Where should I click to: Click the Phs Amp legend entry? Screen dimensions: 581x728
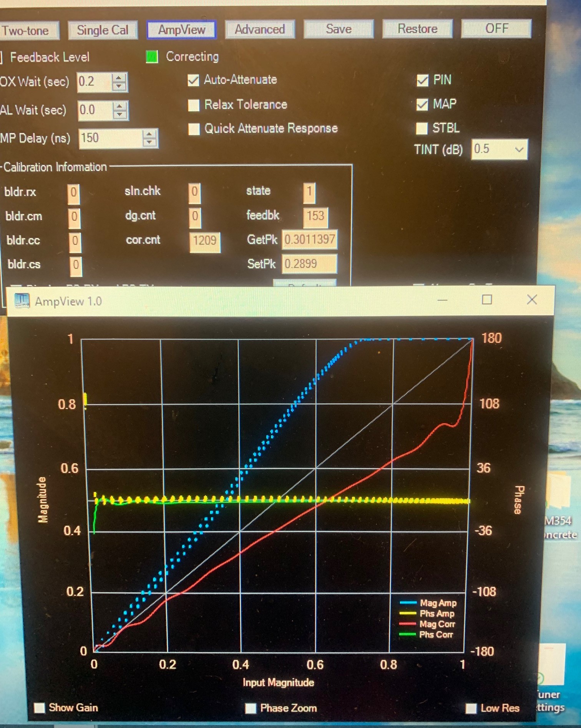(427, 613)
